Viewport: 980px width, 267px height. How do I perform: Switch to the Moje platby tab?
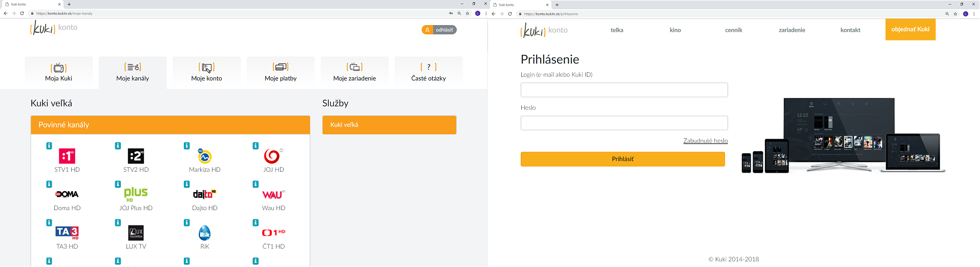tap(281, 72)
